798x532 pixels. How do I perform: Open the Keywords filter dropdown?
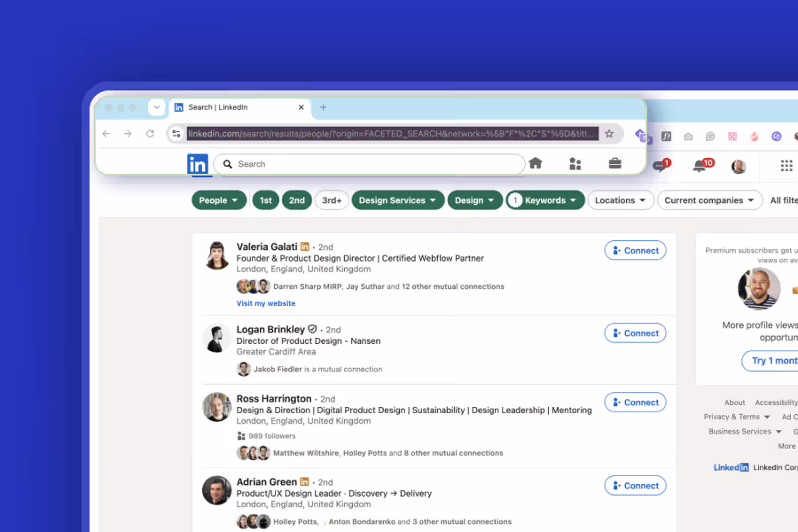(x=545, y=200)
